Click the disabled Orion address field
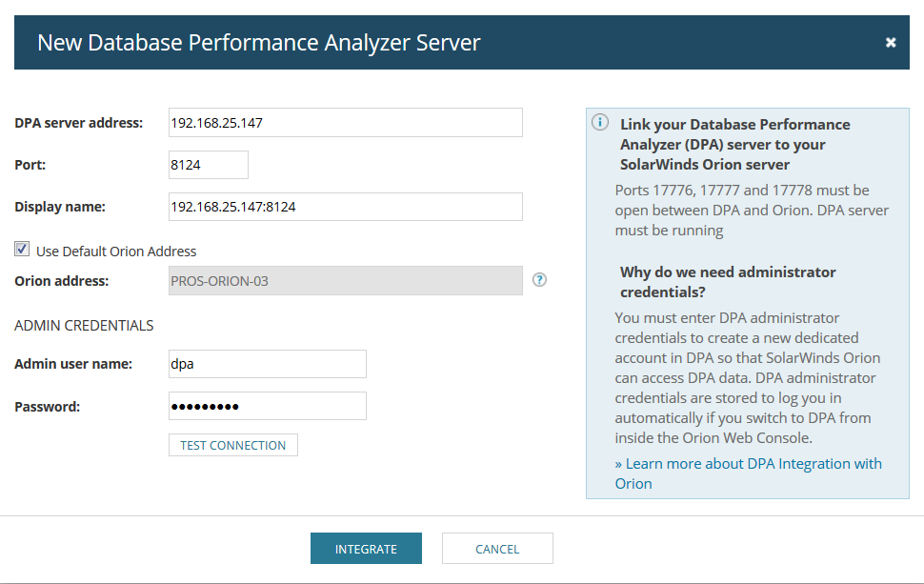The height and width of the screenshot is (584, 924). click(x=346, y=280)
